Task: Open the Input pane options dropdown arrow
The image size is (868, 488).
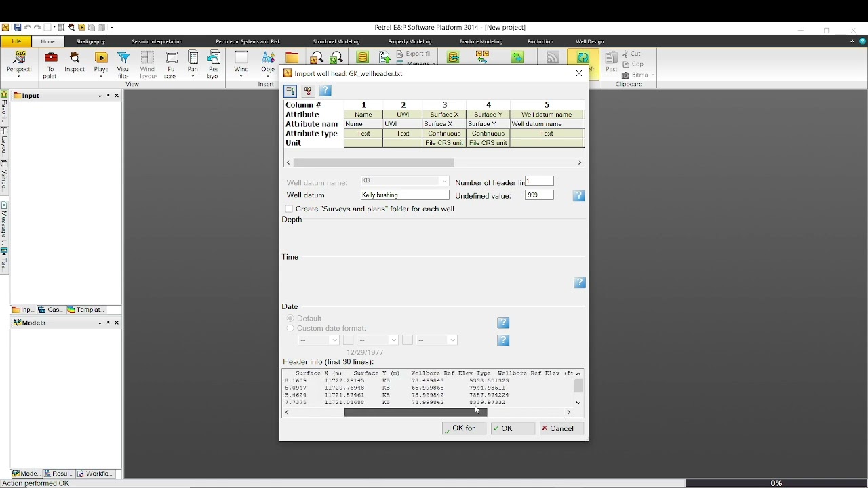Action: click(100, 96)
